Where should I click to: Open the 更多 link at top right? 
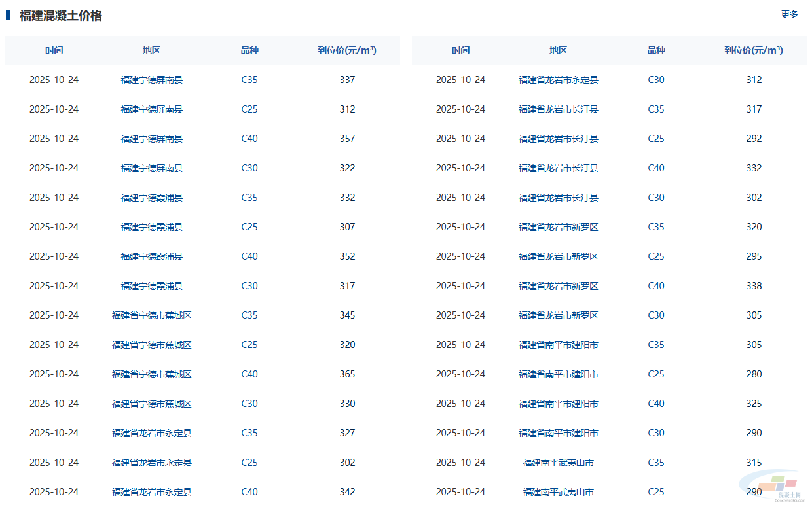click(789, 14)
